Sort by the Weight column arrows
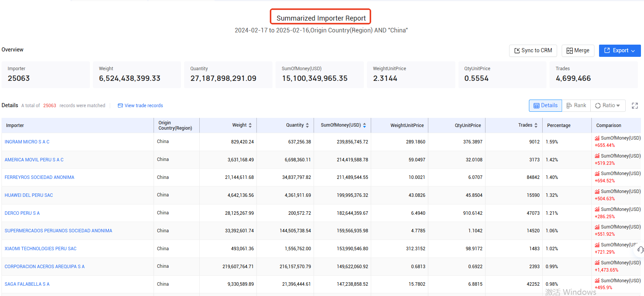The image size is (644, 296). pos(250,125)
